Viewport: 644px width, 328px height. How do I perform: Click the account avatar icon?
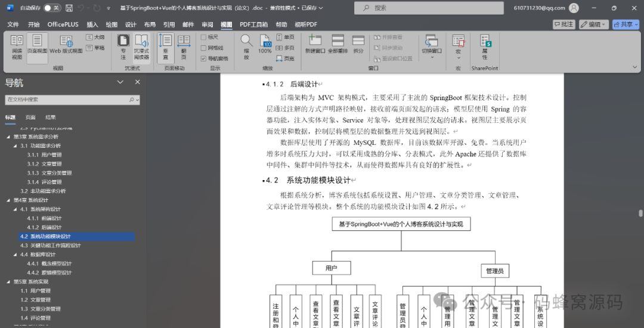[574, 8]
